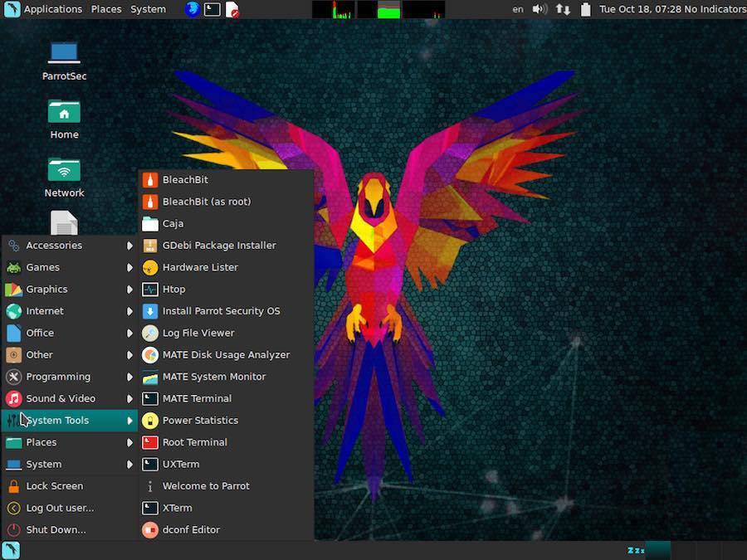Expand the Other submenu
Image resolution: width=747 pixels, height=560 pixels.
click(x=70, y=355)
